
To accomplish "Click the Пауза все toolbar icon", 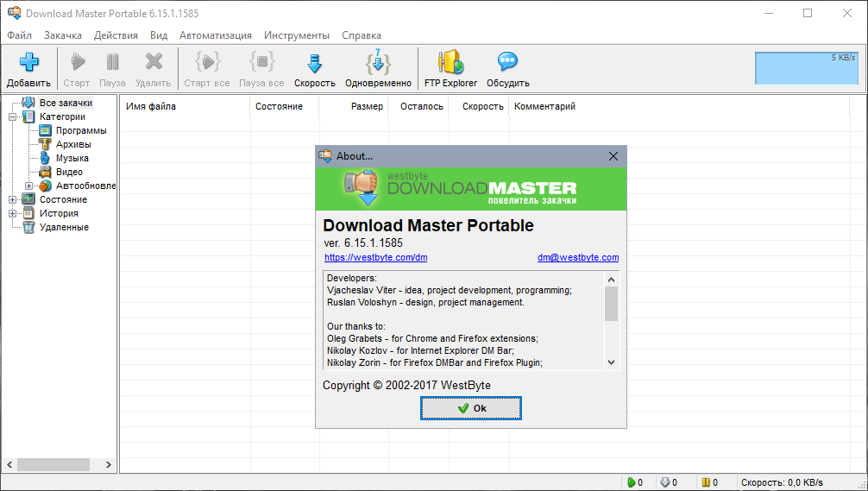I will (x=261, y=61).
